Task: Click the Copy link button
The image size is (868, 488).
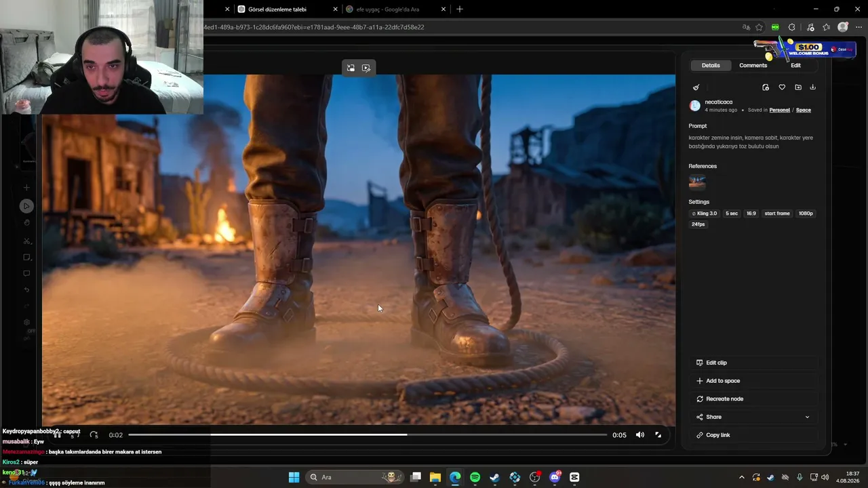Action: (755, 435)
